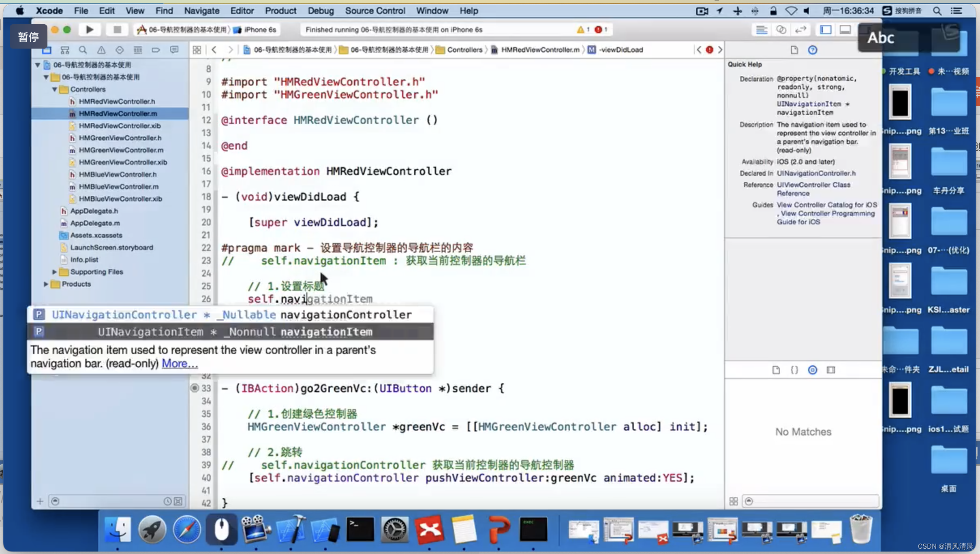Image resolution: width=980 pixels, height=554 pixels.
Task: Click the Run button to build project
Action: click(x=90, y=30)
